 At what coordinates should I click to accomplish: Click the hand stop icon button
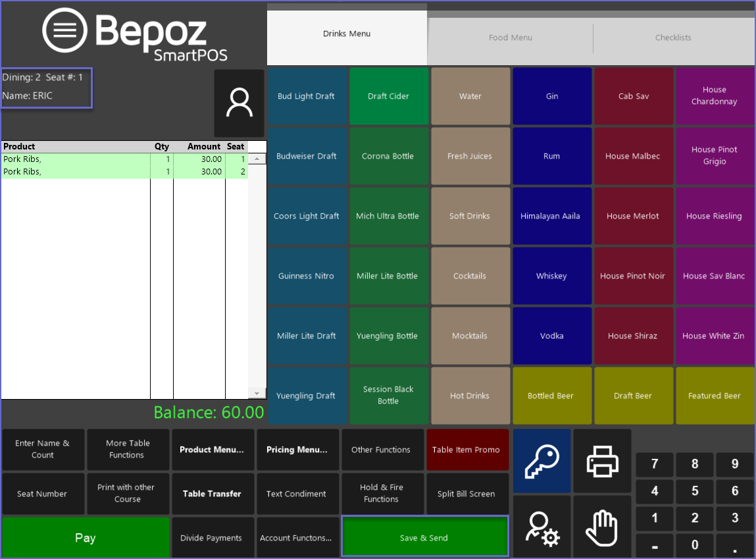click(x=602, y=527)
